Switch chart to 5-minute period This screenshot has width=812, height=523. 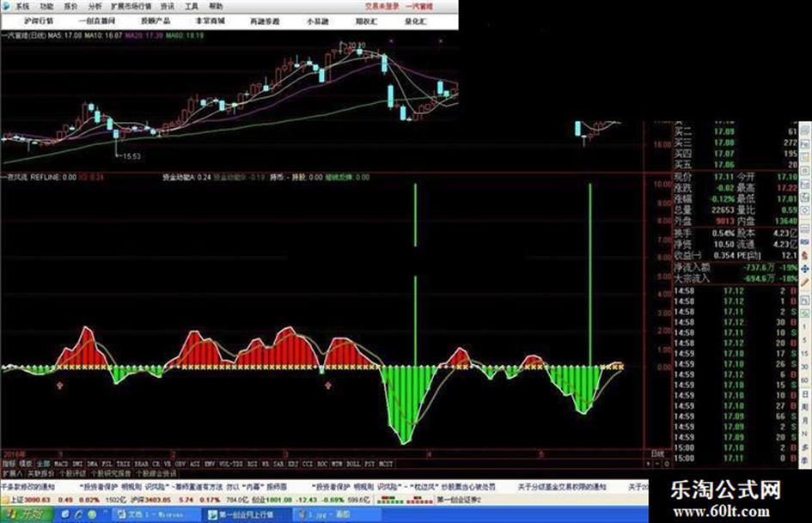click(805, 341)
